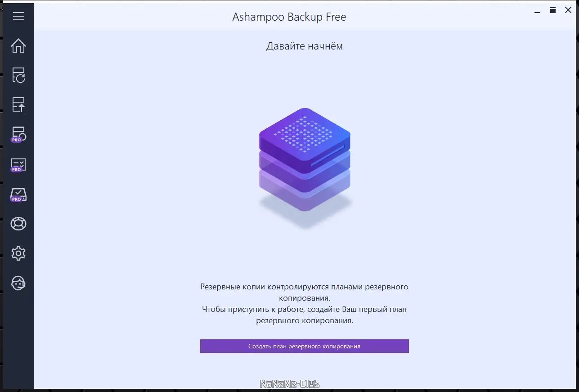
Task: Click the Давайте начнём heading
Action: [305, 46]
